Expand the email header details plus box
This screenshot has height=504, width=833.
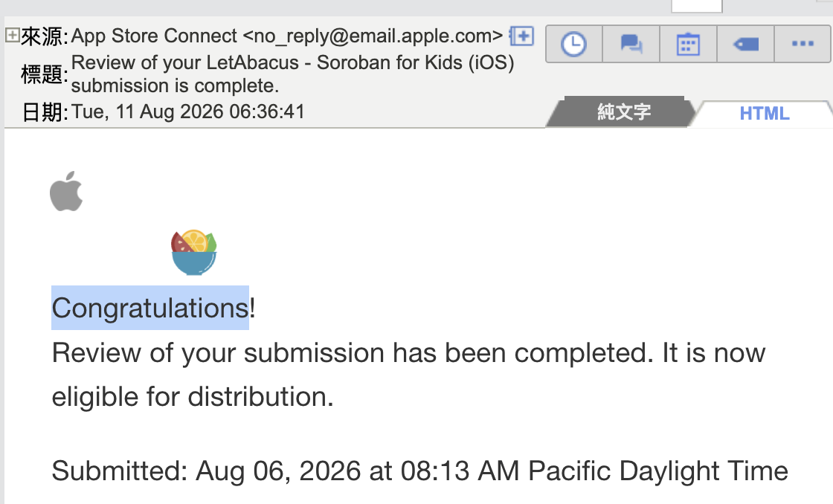[12, 35]
